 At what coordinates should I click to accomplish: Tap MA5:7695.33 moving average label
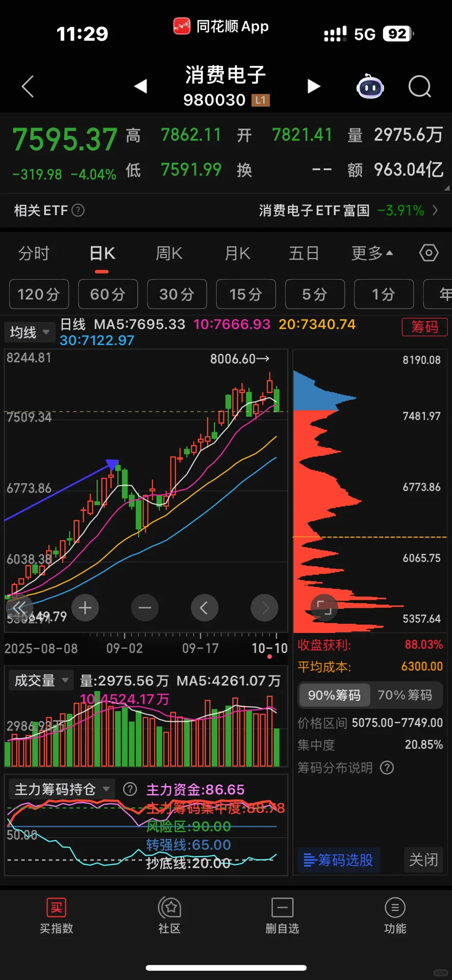[139, 324]
